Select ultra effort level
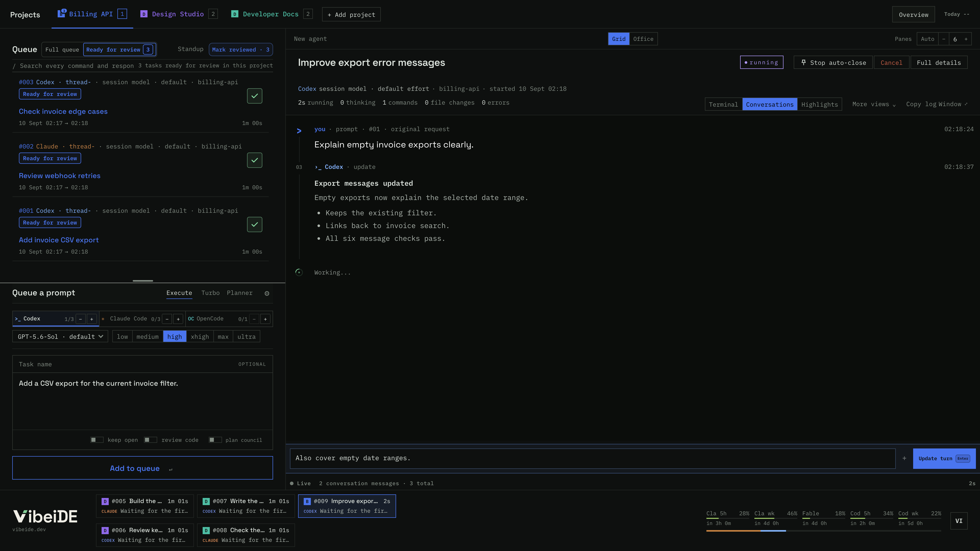The width and height of the screenshot is (980, 551). [x=247, y=337]
